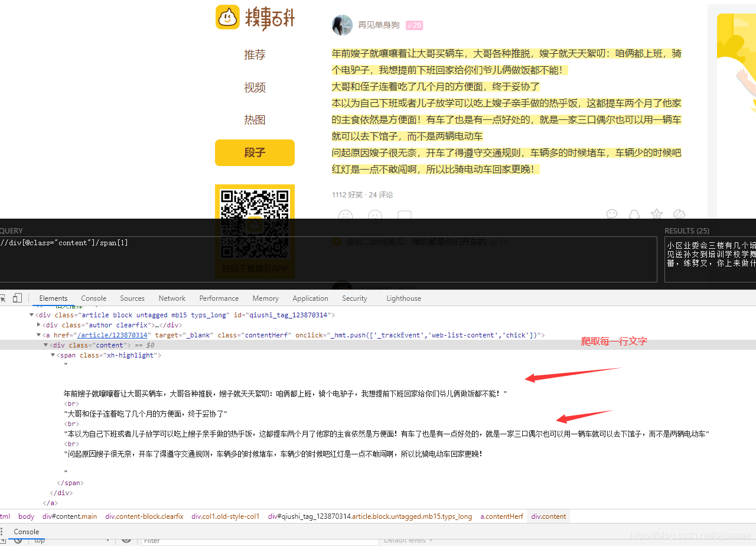Click the body breadcrumb
This screenshot has height=546, width=756.
(x=26, y=516)
